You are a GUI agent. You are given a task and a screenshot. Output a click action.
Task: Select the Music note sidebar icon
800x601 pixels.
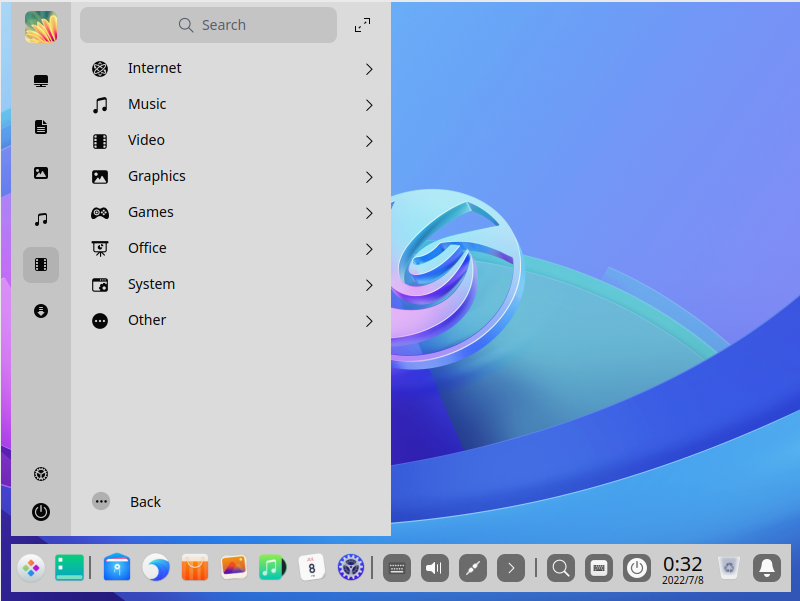(x=40, y=218)
